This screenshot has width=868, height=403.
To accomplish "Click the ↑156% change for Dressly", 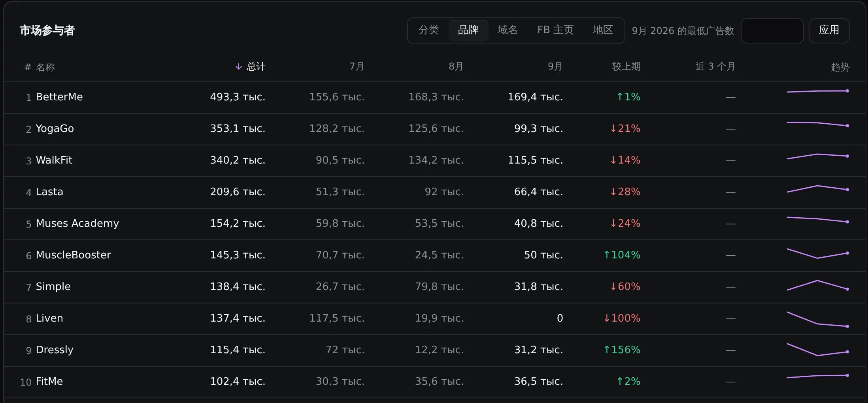I will coord(622,350).
